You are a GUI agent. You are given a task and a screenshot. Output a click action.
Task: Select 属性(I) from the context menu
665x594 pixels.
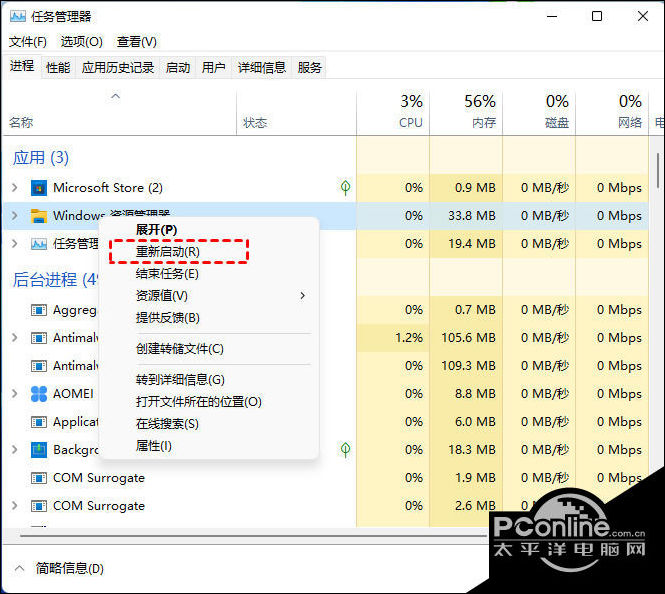click(x=154, y=446)
